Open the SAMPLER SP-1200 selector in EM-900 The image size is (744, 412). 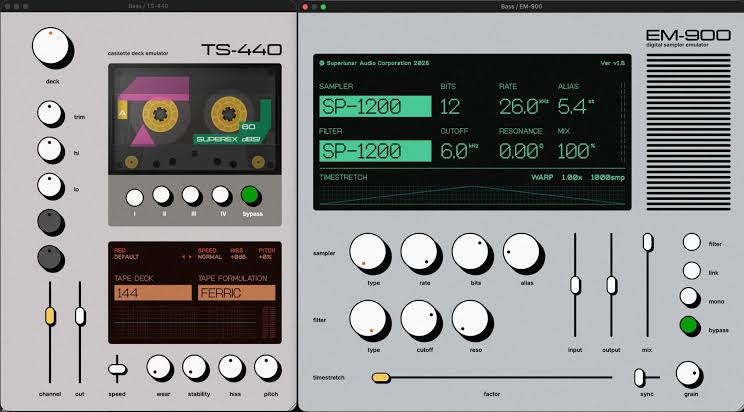pyautogui.click(x=375, y=106)
